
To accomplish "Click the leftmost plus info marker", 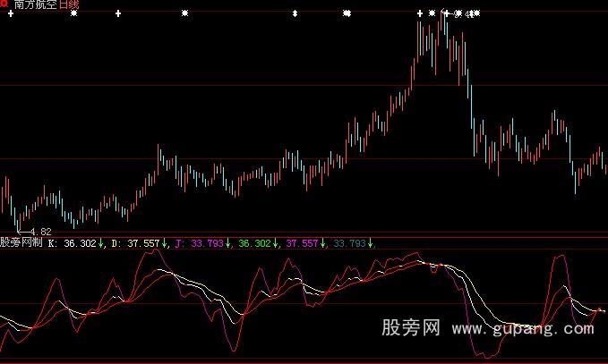I will point(11,14).
